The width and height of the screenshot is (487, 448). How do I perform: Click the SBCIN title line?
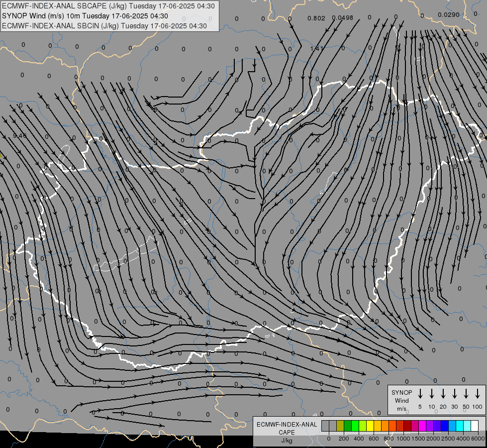pos(104,26)
